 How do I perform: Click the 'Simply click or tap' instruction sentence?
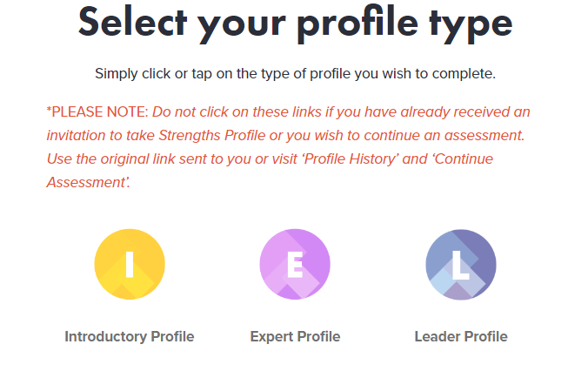click(x=295, y=73)
